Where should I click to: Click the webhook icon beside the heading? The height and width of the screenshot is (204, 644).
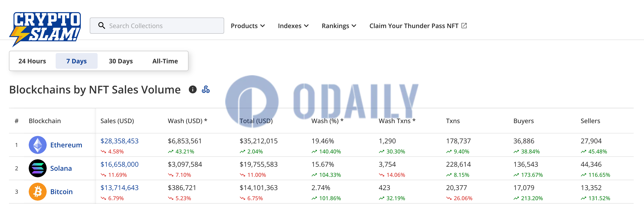[x=206, y=89]
